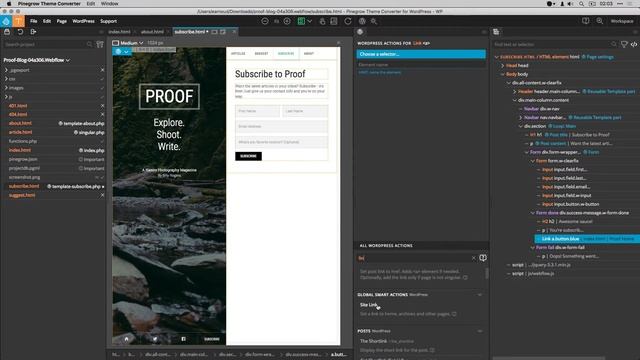Click the tree filter funnel icon
The height and width of the screenshot is (360, 640).
(x=624, y=44)
